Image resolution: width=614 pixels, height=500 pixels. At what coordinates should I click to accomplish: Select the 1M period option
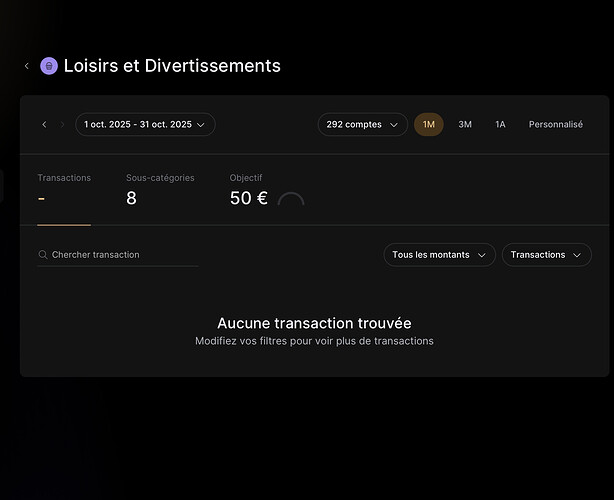429,125
